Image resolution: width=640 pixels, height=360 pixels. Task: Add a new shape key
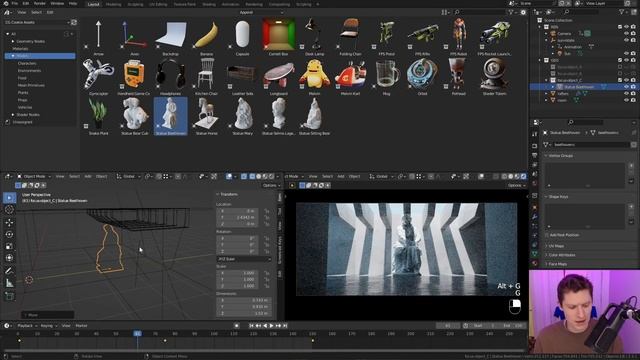pyautogui.click(x=631, y=207)
